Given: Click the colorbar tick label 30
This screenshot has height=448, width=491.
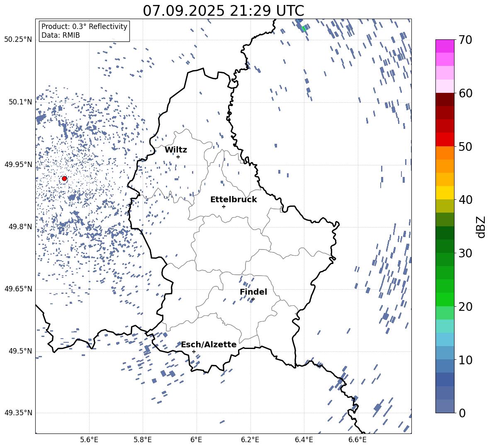Looking at the screenshot, I should click(465, 253).
